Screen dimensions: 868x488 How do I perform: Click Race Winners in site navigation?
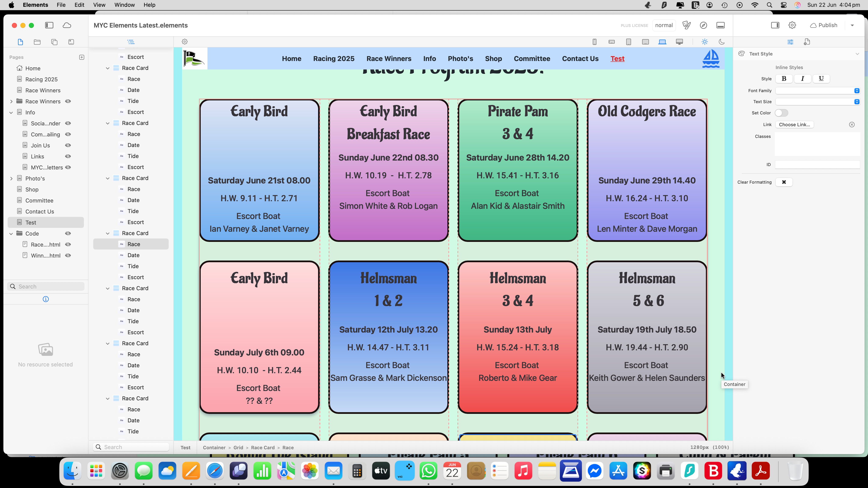[388, 59]
